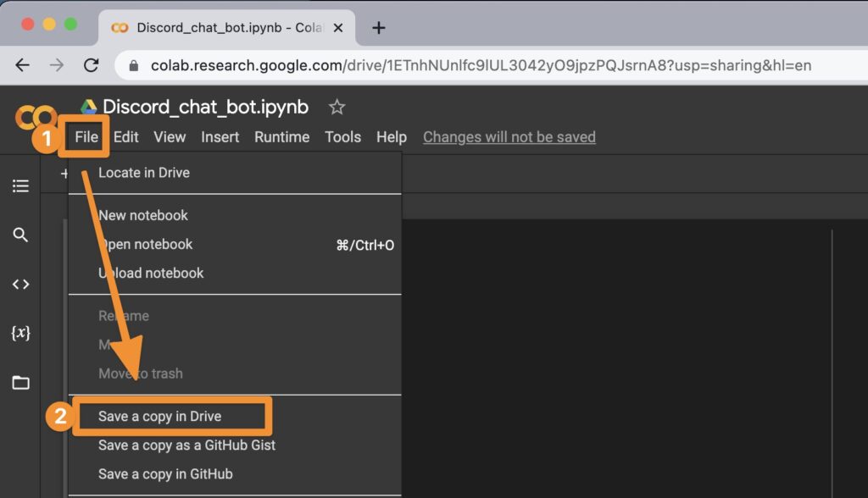The image size is (868, 498).
Task: Open a new browser tab with plus
Action: pyautogui.click(x=379, y=28)
